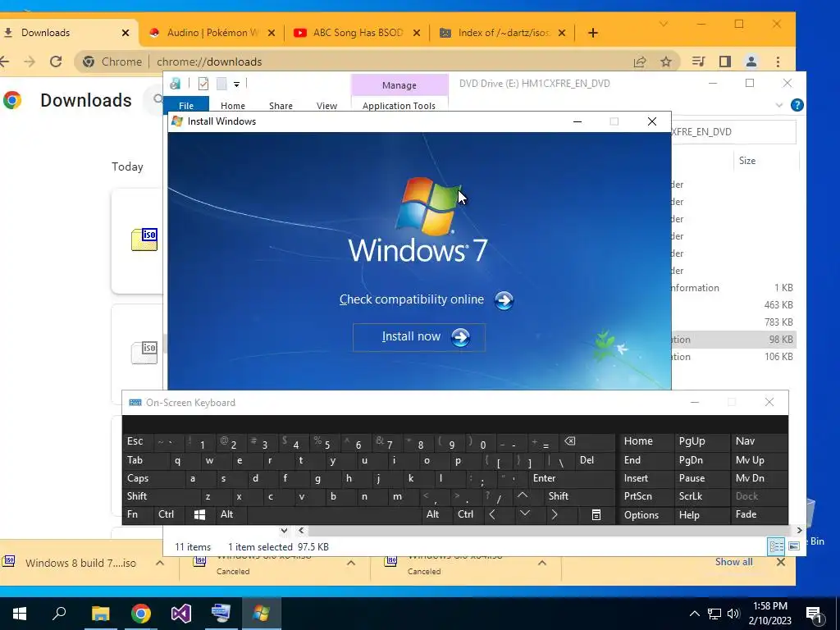Click Options on On-Screen Keyboard
Image resolution: width=840 pixels, height=630 pixels.
[646, 515]
